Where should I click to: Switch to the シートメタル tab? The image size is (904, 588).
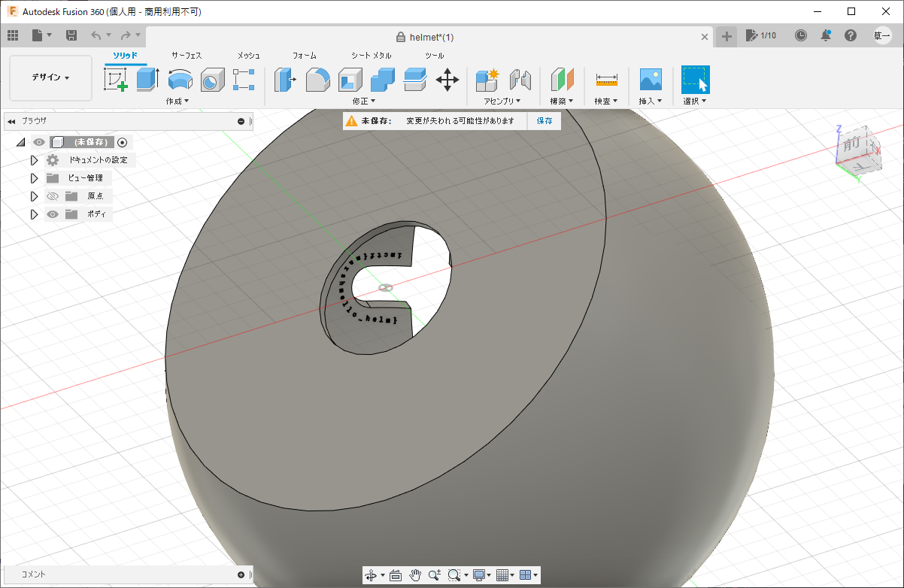[x=372, y=56]
